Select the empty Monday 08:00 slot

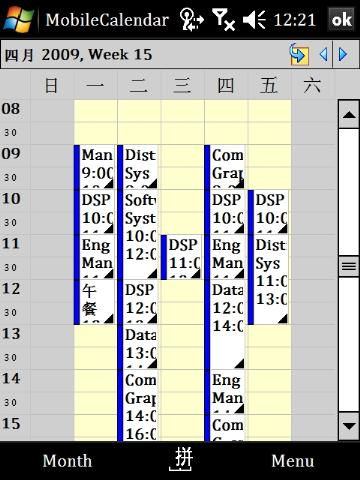click(x=95, y=111)
